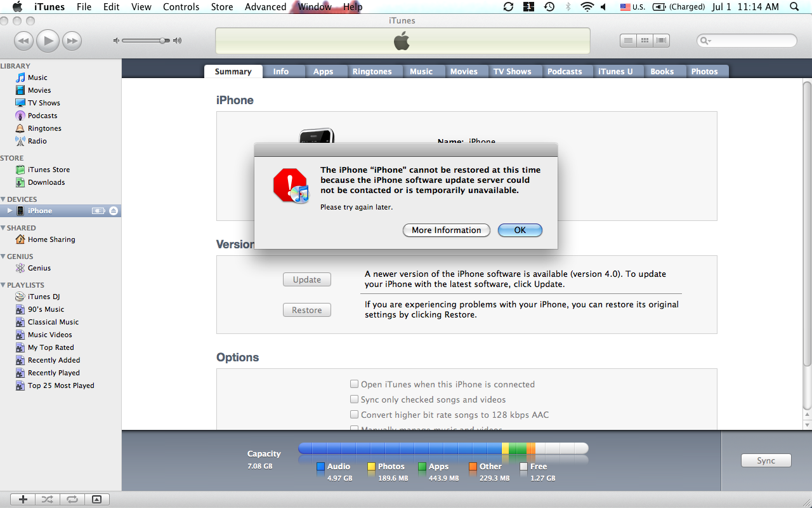Click the add playlist plus button

23,500
